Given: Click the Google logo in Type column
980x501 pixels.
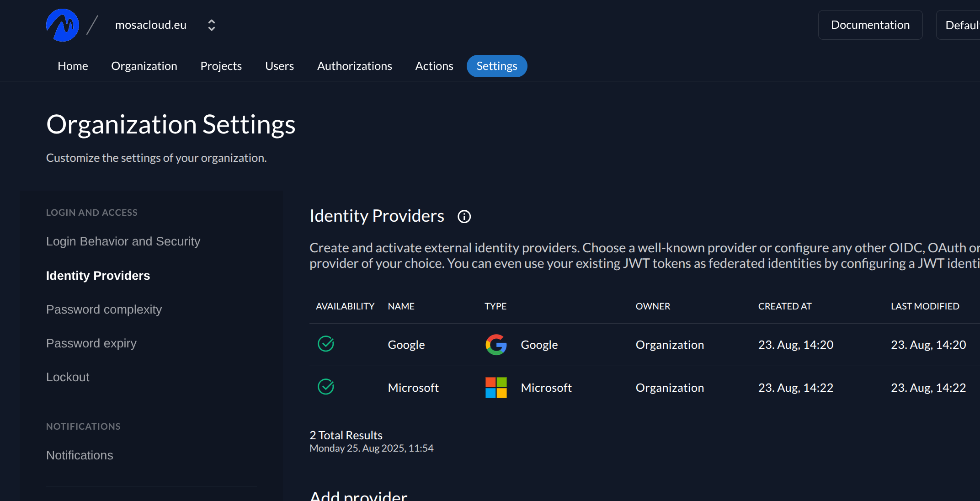Looking at the screenshot, I should pyautogui.click(x=496, y=345).
